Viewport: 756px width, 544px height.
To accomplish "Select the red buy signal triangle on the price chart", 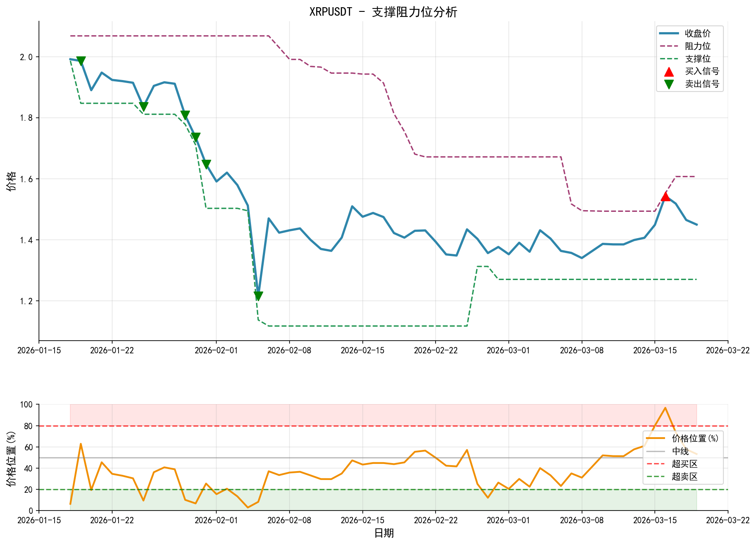I will tap(665, 197).
